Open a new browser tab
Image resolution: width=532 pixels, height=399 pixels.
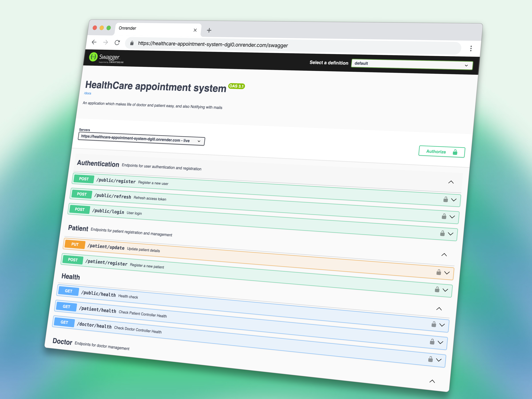[x=209, y=30]
